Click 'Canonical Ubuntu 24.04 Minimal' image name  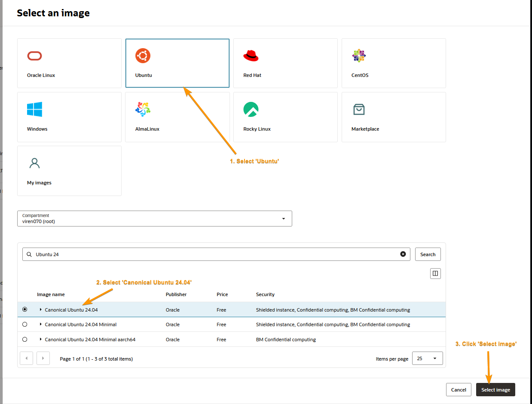pos(81,324)
